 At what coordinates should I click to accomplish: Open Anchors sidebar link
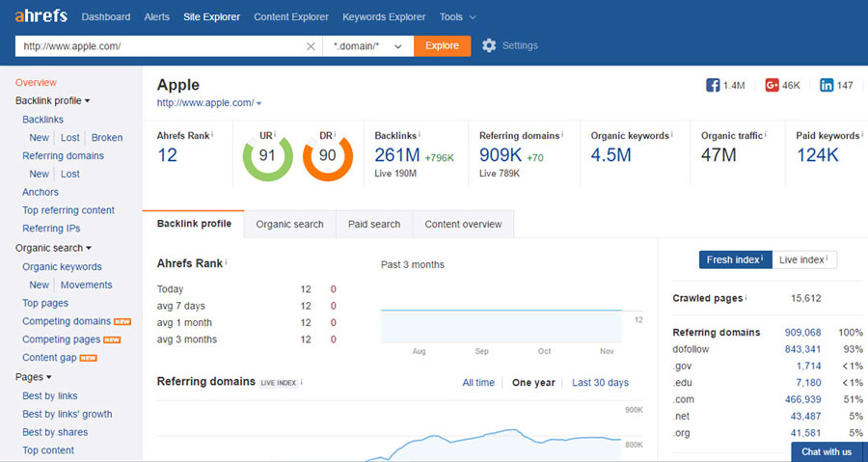tap(40, 192)
